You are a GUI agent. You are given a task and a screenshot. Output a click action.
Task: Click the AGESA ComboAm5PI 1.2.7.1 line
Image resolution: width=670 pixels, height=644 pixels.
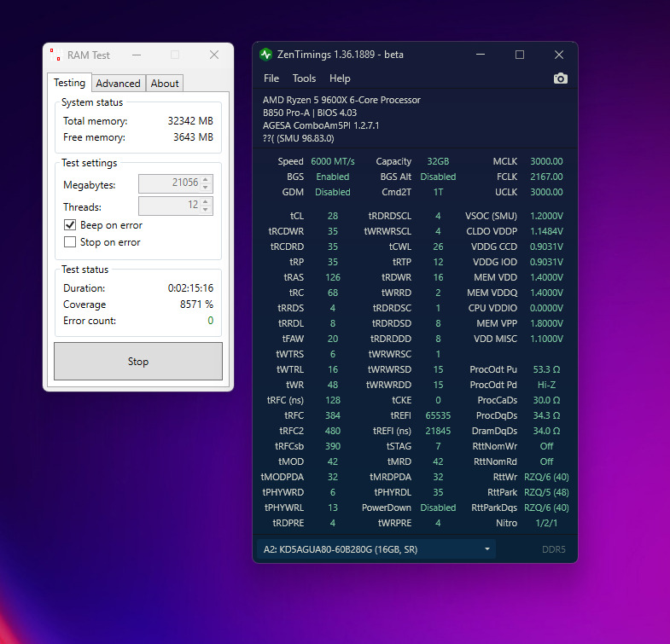point(321,125)
